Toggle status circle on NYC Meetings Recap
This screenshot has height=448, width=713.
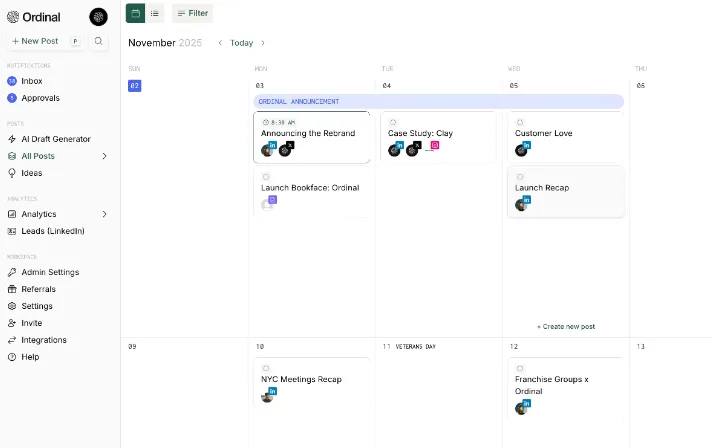pyautogui.click(x=266, y=368)
